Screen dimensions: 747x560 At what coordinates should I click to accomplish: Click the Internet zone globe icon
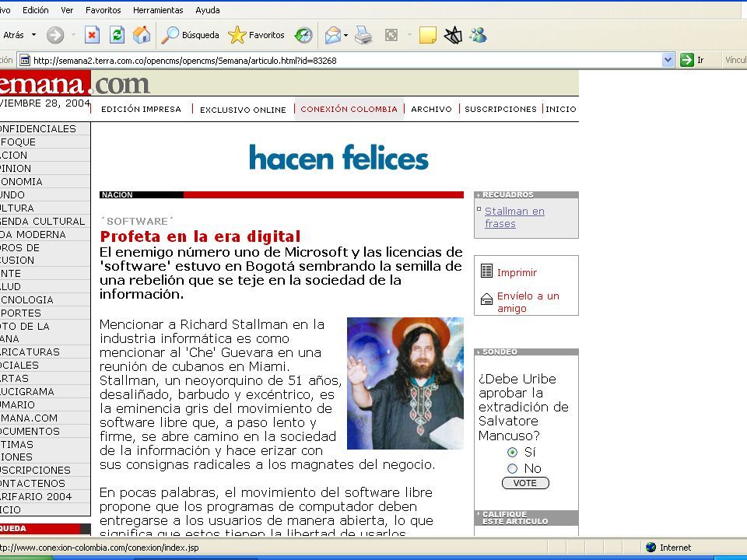[x=651, y=547]
